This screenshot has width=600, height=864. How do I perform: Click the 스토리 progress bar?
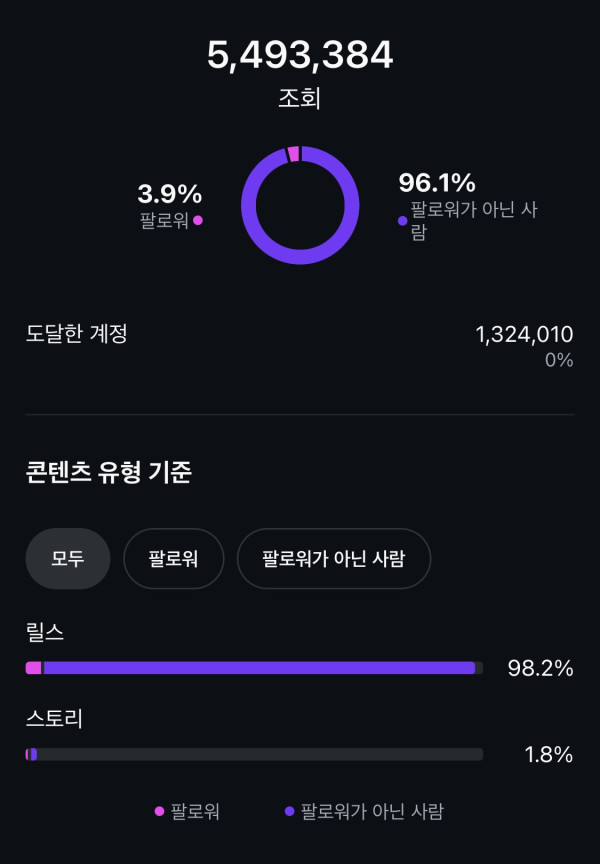[254, 754]
